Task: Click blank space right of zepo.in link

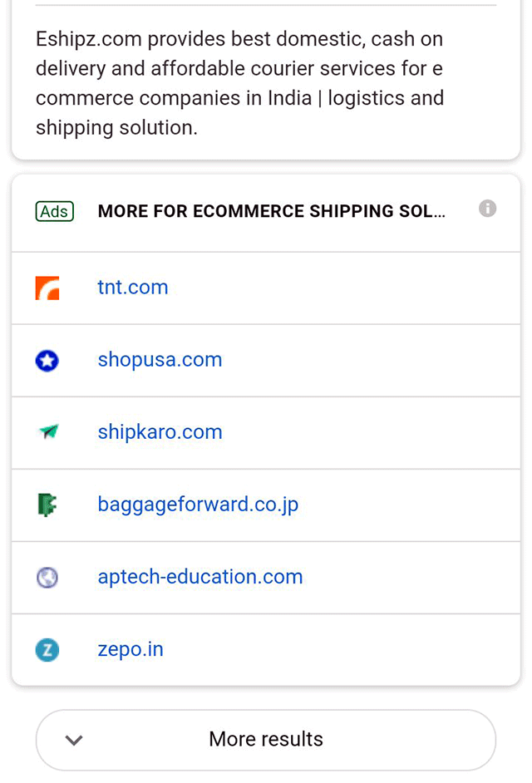Action: click(x=349, y=649)
